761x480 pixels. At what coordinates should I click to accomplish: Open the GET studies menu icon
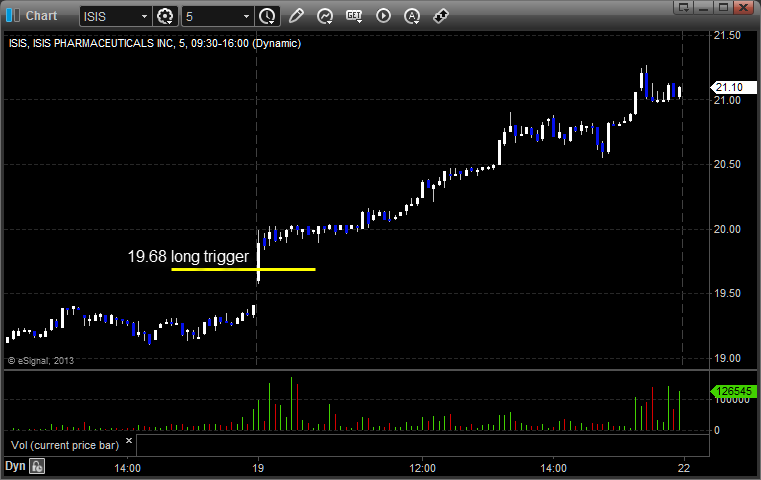click(354, 16)
